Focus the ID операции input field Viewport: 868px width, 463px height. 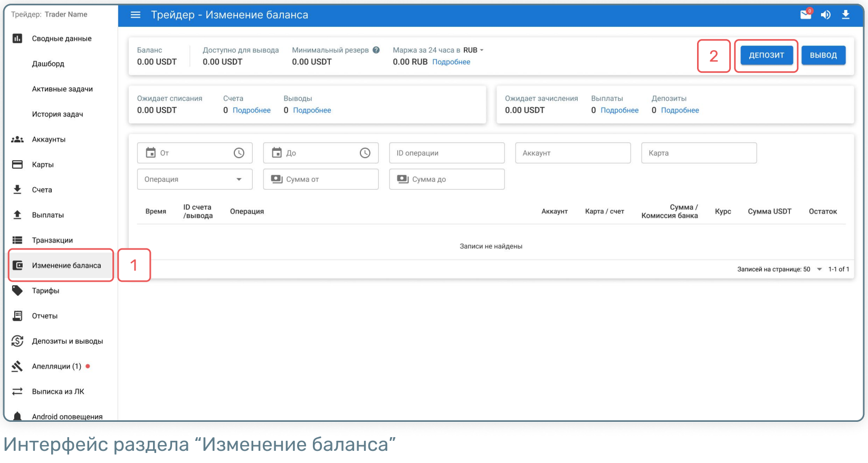coord(446,153)
